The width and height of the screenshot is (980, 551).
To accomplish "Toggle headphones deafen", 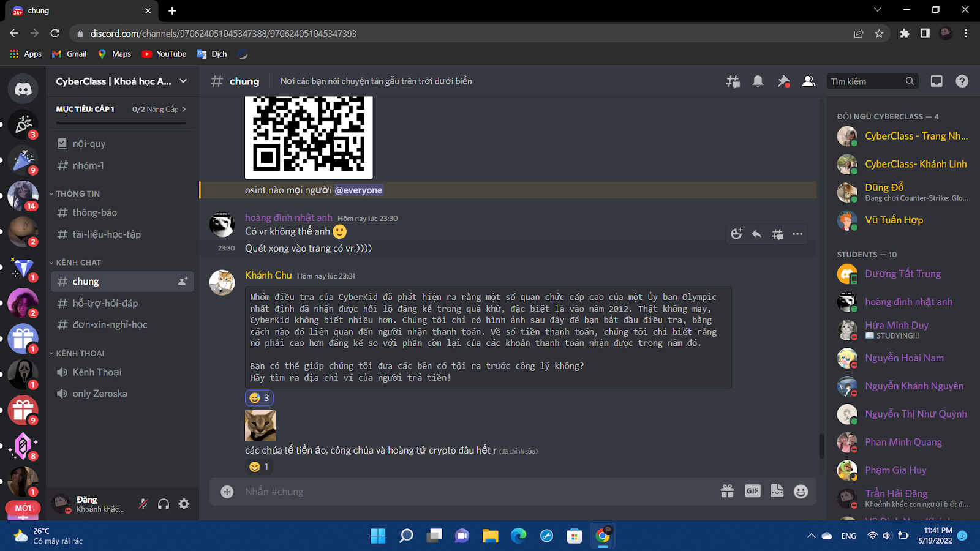I will pyautogui.click(x=164, y=504).
